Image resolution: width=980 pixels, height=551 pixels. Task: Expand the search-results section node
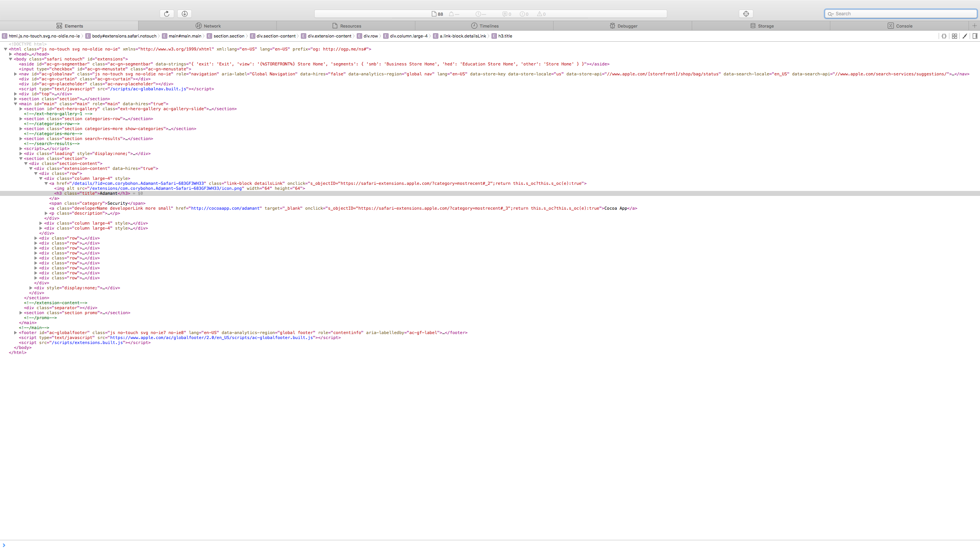(21, 139)
